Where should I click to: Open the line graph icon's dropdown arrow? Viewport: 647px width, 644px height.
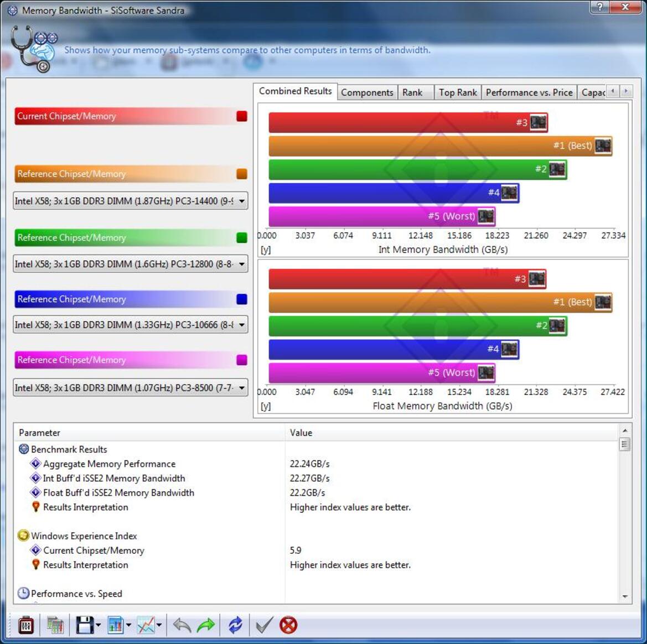(x=159, y=625)
